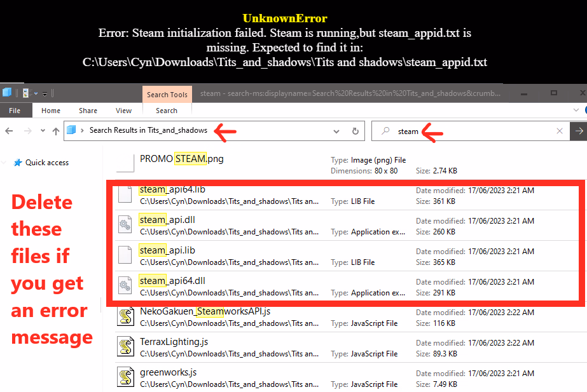Open the recent locations dropdown
The image size is (587, 392).
[x=43, y=131]
